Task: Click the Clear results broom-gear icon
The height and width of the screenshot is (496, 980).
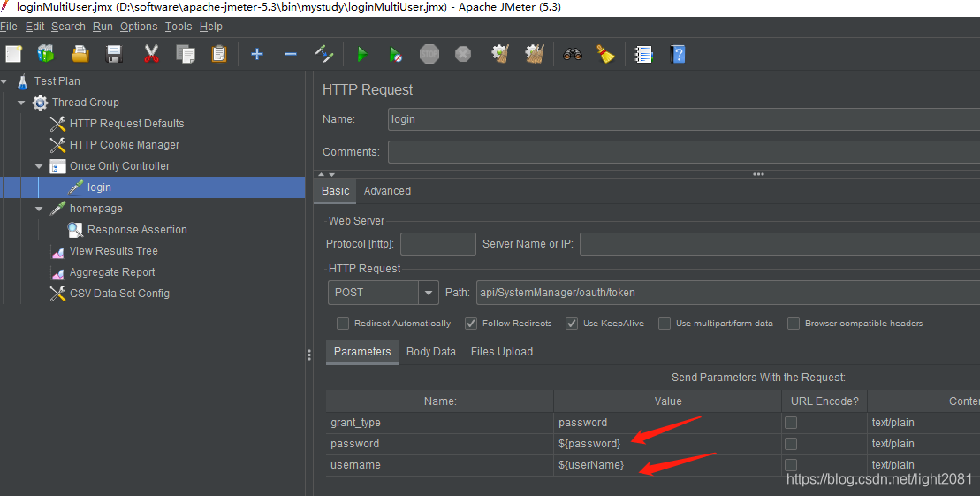Action: [x=500, y=54]
